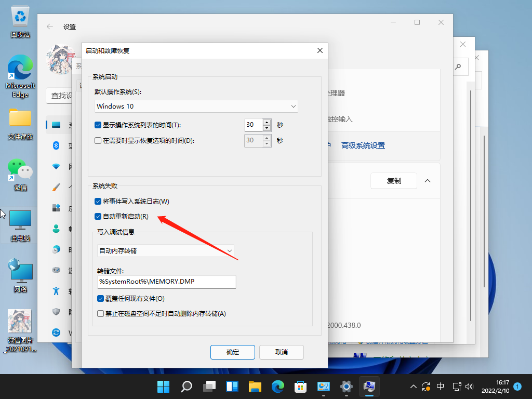The width and height of the screenshot is (532, 399).
Task: Click the Accessibility figure icon in sidebar
Action: [x=57, y=290]
